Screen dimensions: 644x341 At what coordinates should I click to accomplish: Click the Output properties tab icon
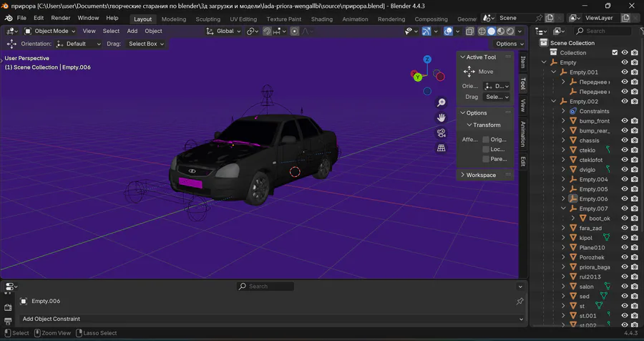click(8, 321)
